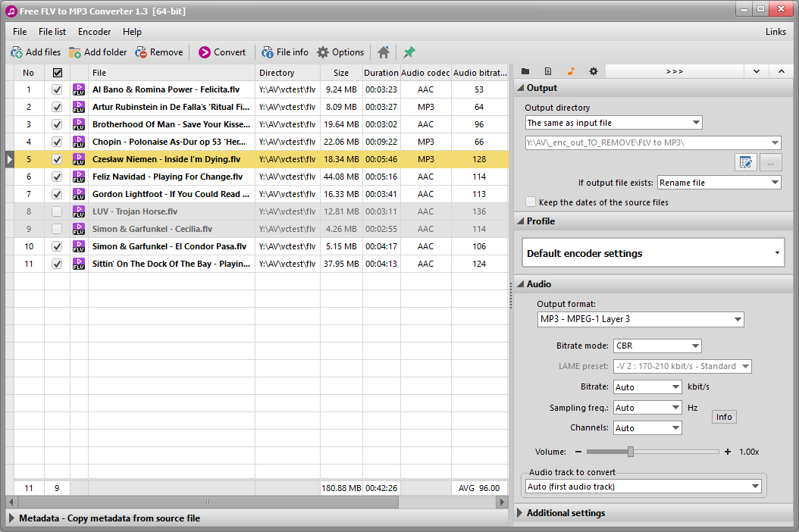This screenshot has width=799, height=532.
Task: Open the document tab icon in right panel
Action: click(548, 71)
